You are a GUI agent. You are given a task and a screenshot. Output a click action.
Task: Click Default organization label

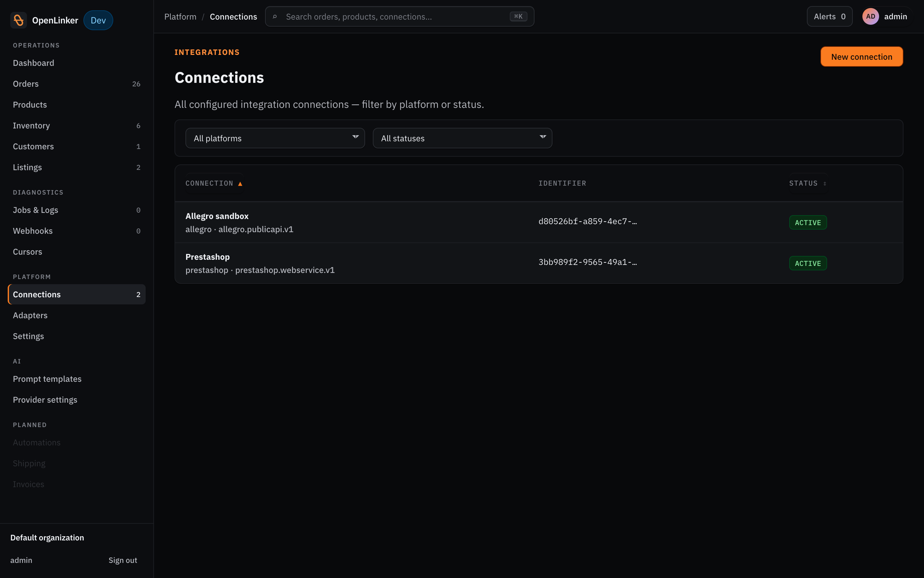pos(47,538)
